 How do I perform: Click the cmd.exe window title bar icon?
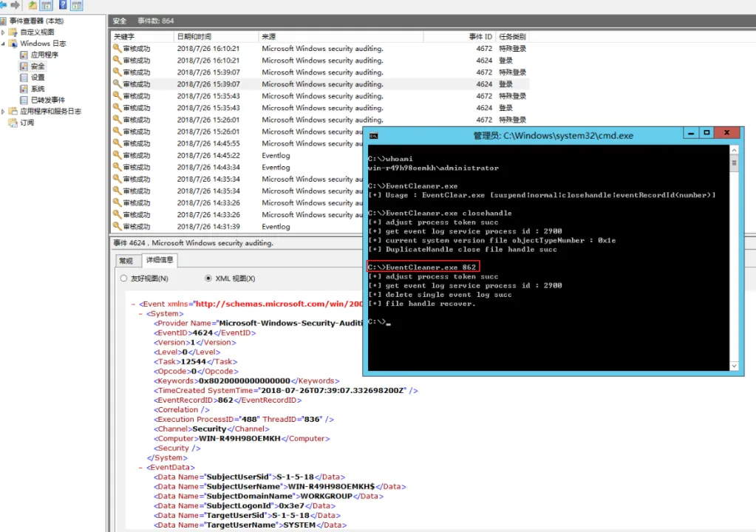[374, 136]
